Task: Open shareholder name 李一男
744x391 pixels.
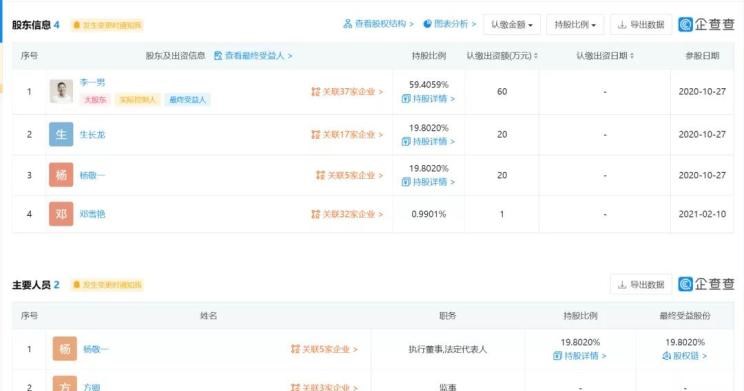Action: (92, 83)
